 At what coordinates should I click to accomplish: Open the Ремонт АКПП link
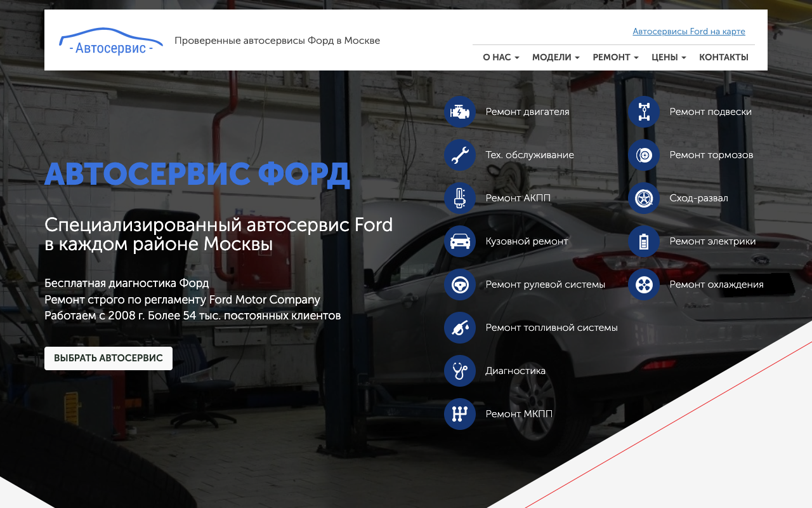coord(518,198)
